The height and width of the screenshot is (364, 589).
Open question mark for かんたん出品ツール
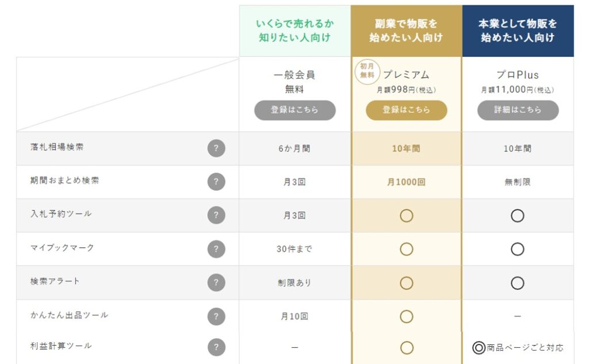216,316
